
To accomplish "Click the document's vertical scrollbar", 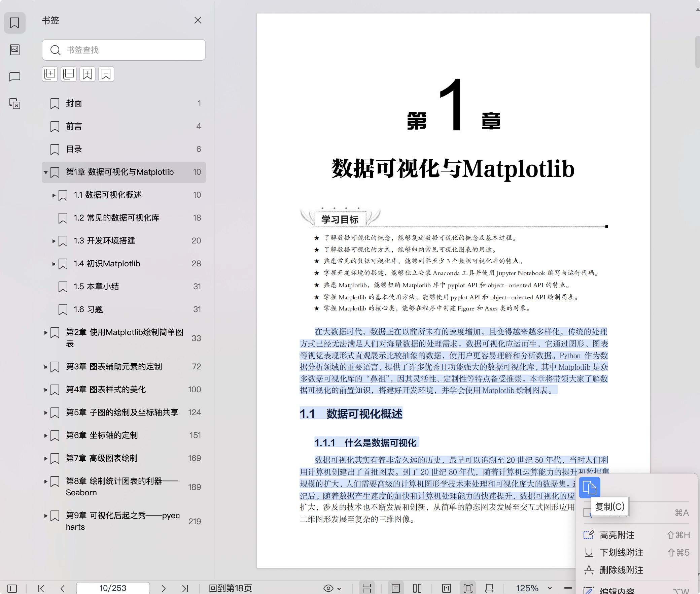I will pyautogui.click(x=697, y=52).
